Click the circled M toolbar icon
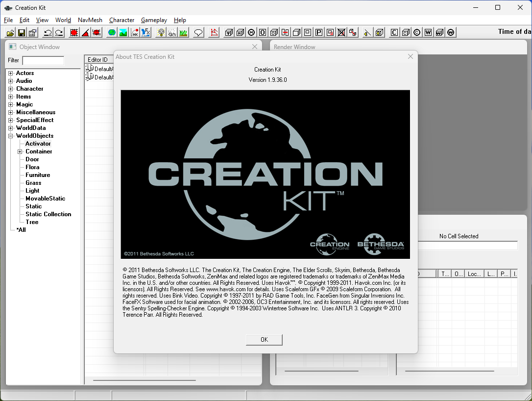Viewport: 532px width, 401px height. point(251,32)
